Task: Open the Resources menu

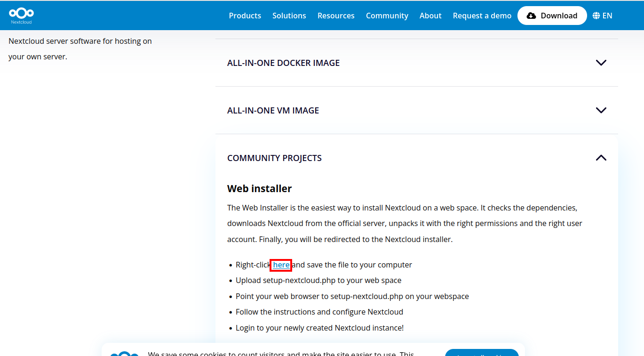Action: 336,16
